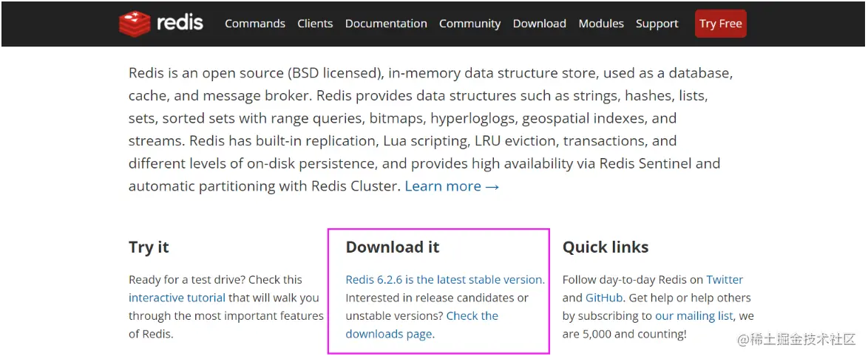Click the Download it section heading
Image resolution: width=868 pixels, height=359 pixels.
pyautogui.click(x=392, y=247)
